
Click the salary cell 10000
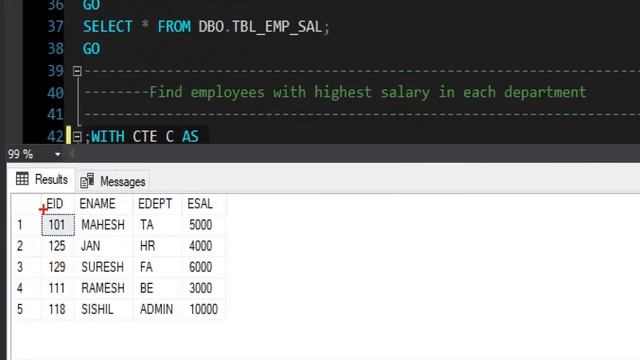point(203,309)
